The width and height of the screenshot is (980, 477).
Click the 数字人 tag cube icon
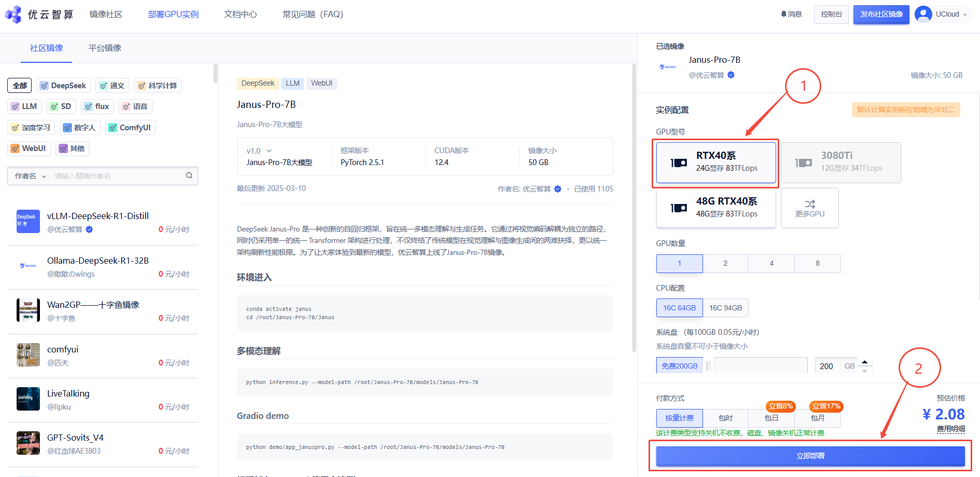click(67, 128)
